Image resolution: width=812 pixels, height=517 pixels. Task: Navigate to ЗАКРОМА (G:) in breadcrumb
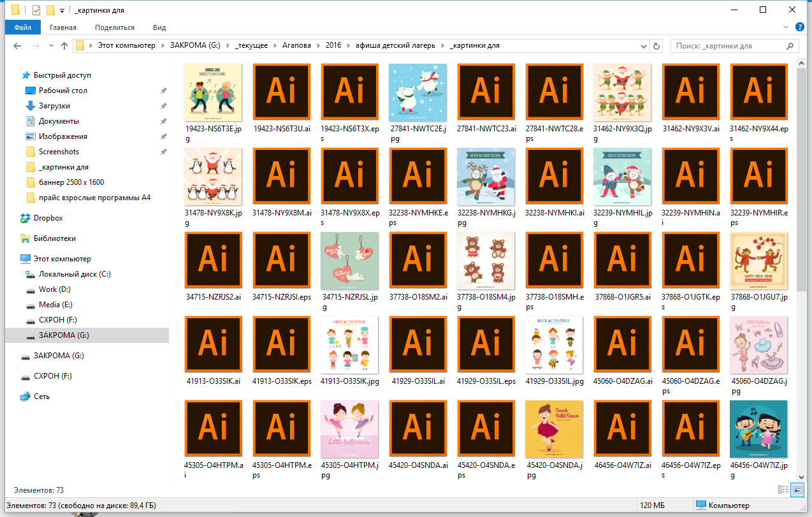[x=195, y=46]
